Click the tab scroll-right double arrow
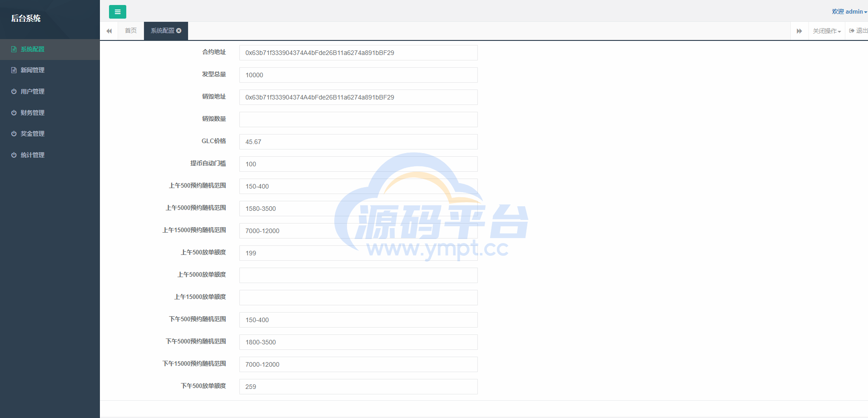 pos(799,31)
